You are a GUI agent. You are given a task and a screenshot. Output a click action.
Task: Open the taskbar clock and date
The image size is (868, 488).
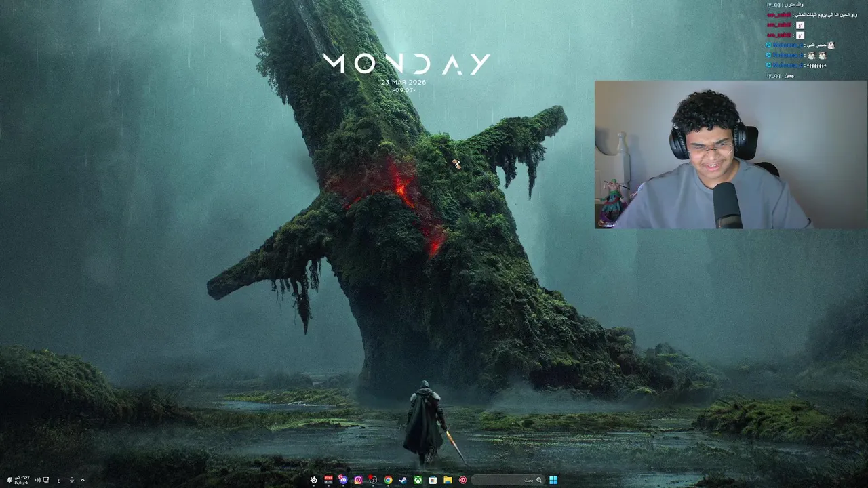coord(22,480)
